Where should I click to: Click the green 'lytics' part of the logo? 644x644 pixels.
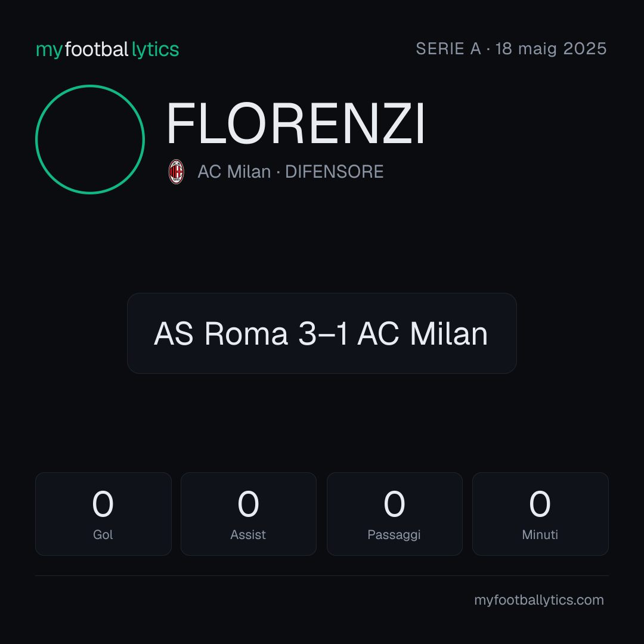pos(155,49)
